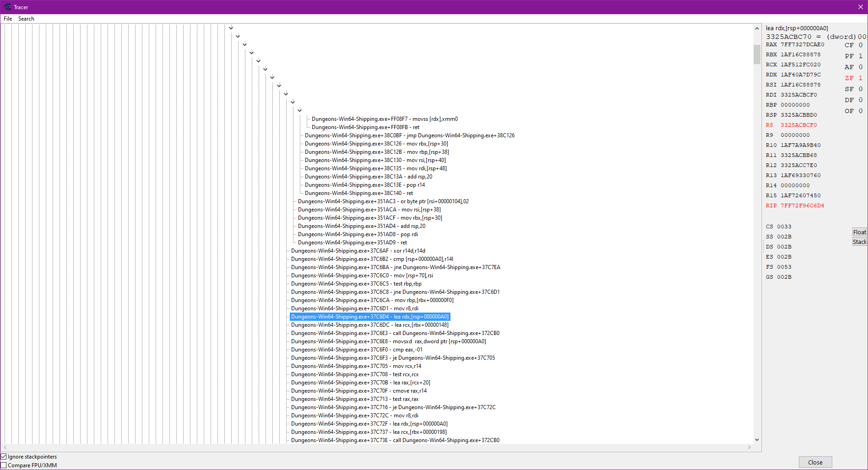Select the 37C6E8 movsxd rax row

click(389, 341)
